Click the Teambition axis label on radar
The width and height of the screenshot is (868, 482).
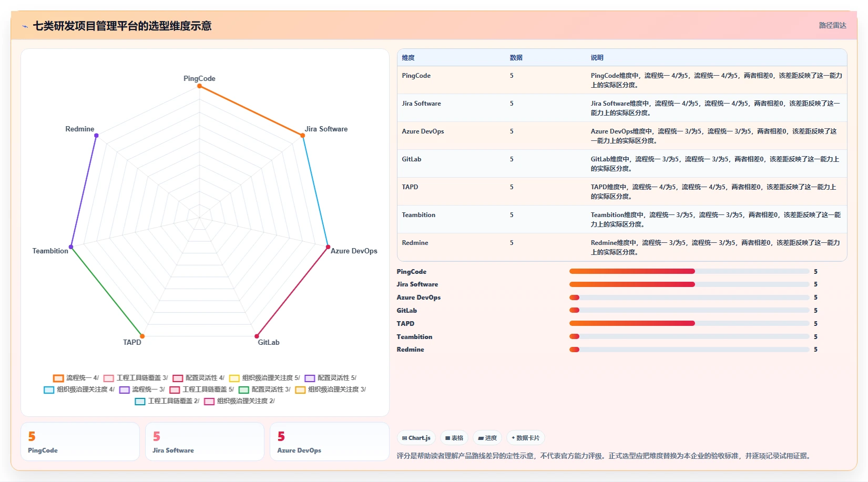[50, 251]
